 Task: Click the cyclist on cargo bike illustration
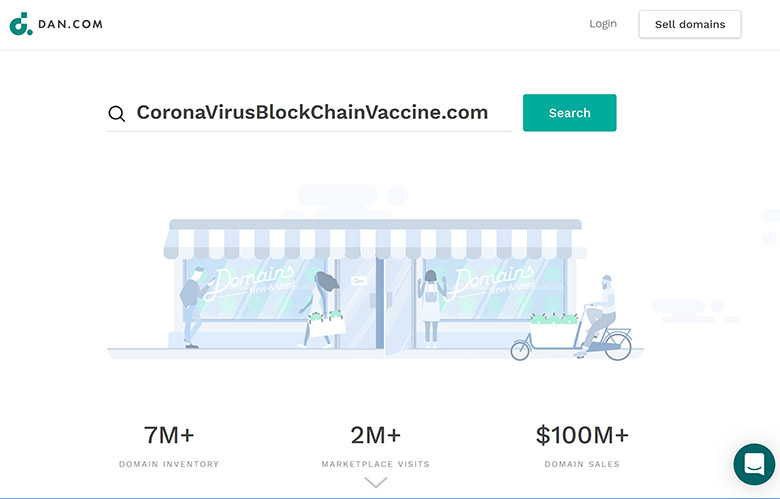572,318
